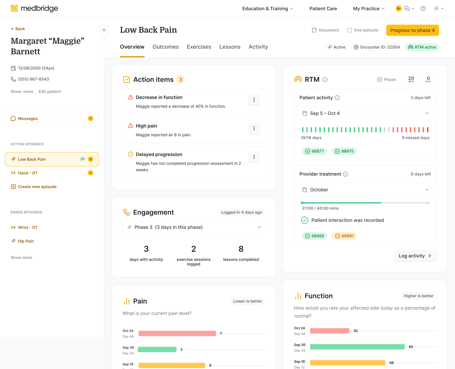The width and height of the screenshot is (455, 369).
Task: Expand the Education & Training menu
Action: (x=267, y=9)
